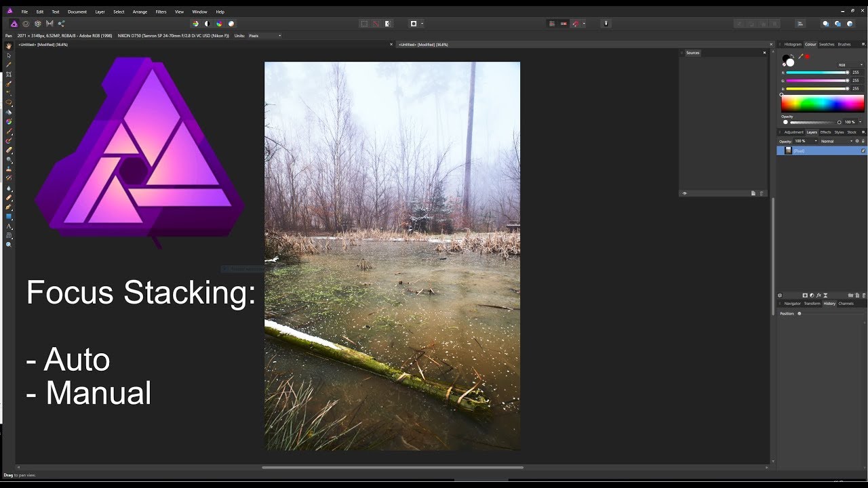The height and width of the screenshot is (488, 868).
Task: Delete layer using Layers panel trash icon
Action: (864, 296)
